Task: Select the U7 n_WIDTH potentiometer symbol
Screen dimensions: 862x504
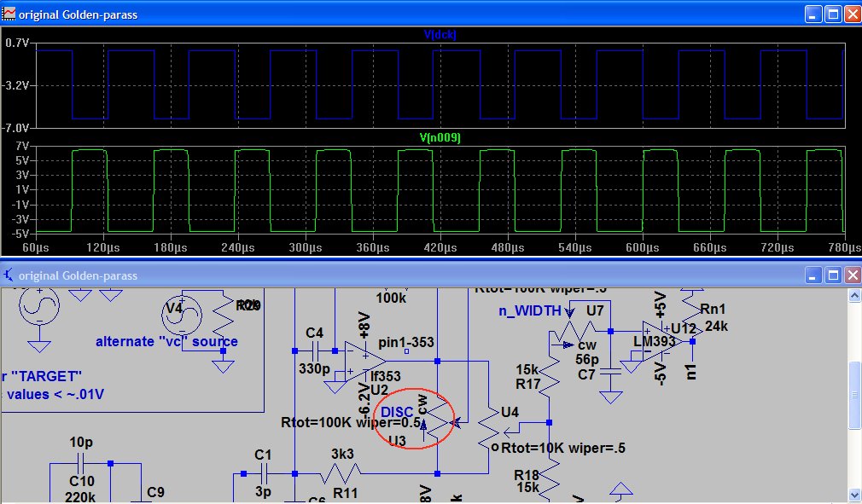Action: click(x=572, y=332)
